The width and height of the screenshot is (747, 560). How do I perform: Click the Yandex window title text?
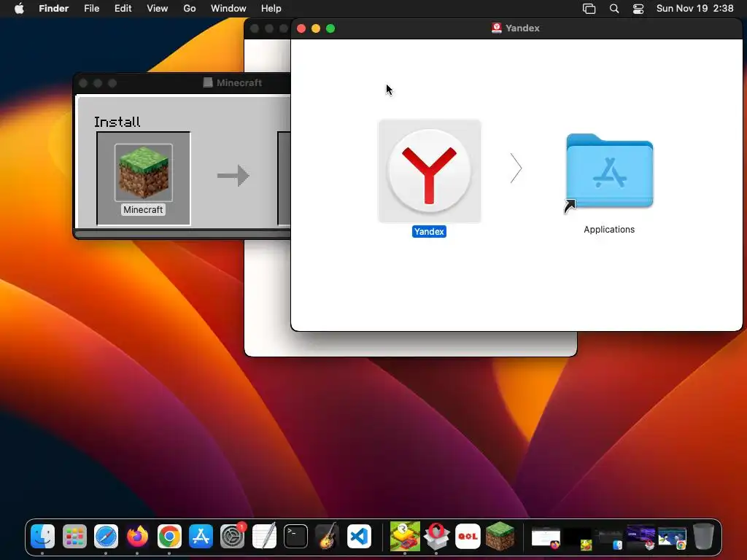click(522, 28)
